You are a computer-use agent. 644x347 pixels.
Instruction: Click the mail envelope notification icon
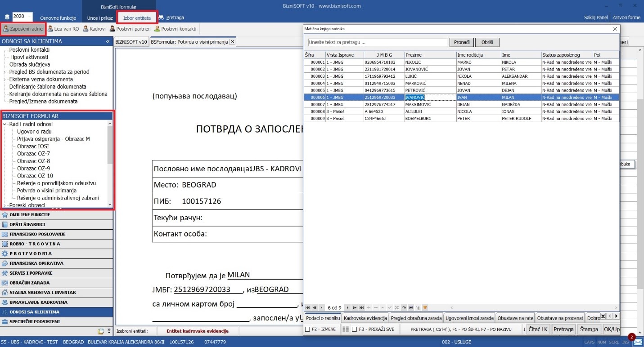coord(637,343)
